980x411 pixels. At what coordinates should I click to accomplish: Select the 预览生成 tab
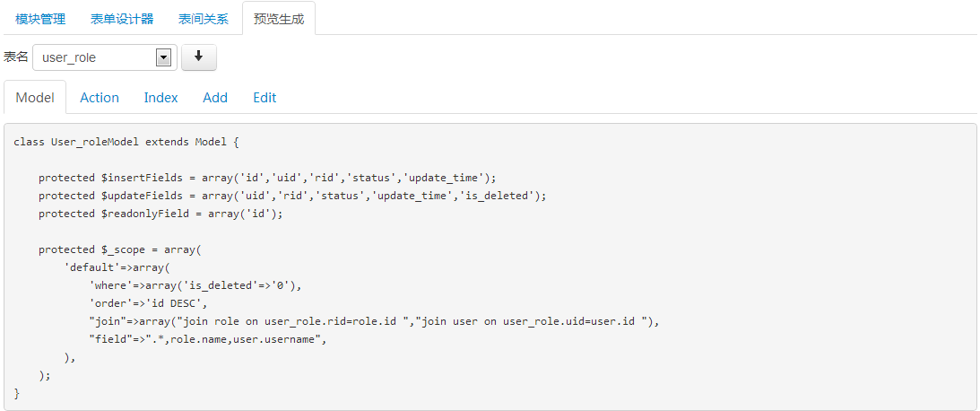279,18
